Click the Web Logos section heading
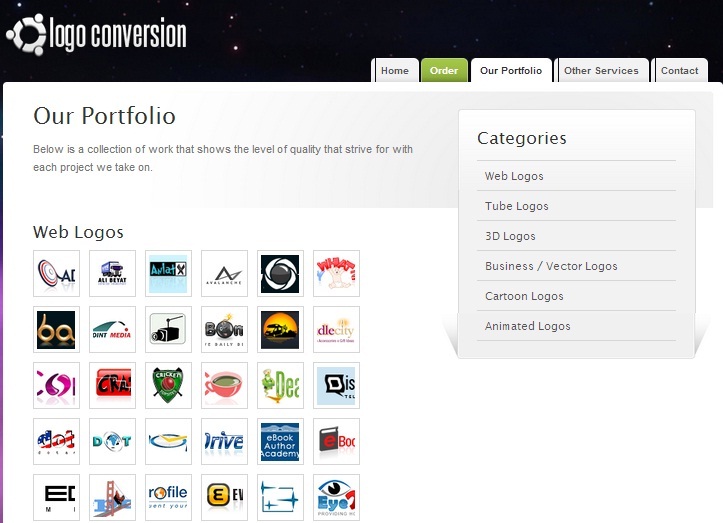The image size is (723, 523). coord(78,232)
